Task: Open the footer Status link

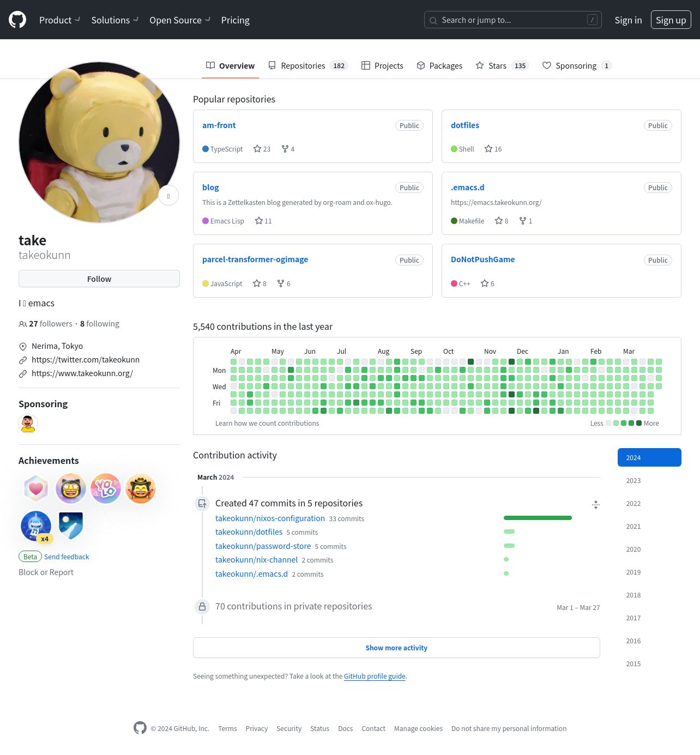Action: point(319,728)
